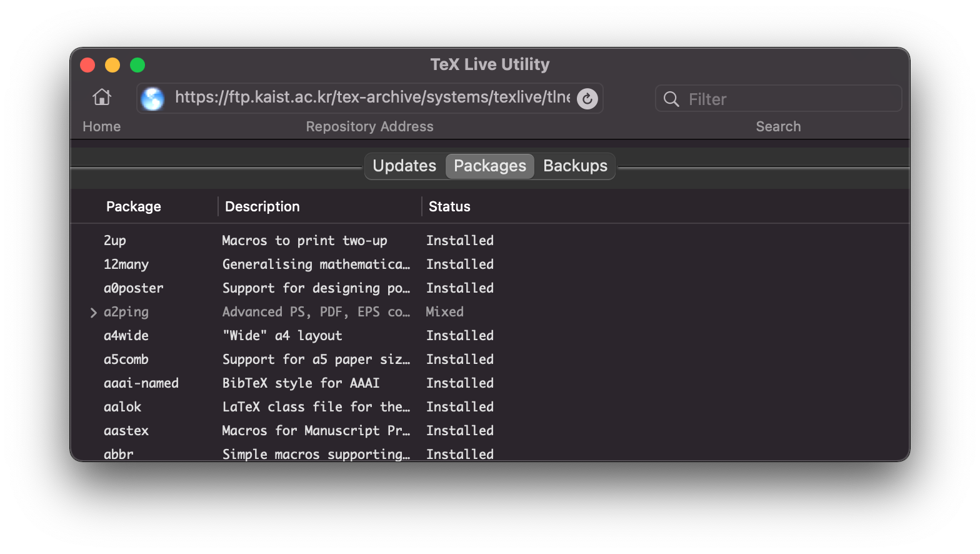Open the Backups tab
The width and height of the screenshot is (980, 554).
click(575, 166)
